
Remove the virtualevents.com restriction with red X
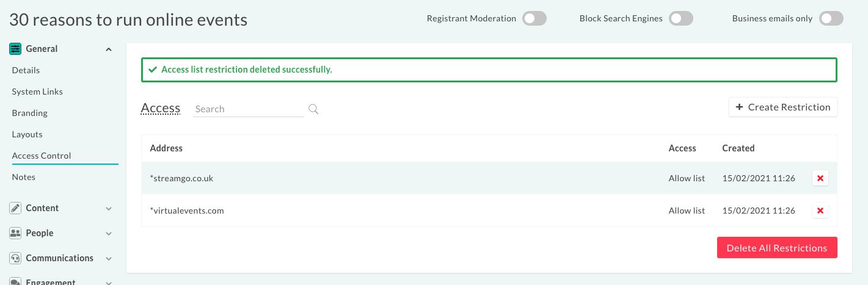pos(820,211)
